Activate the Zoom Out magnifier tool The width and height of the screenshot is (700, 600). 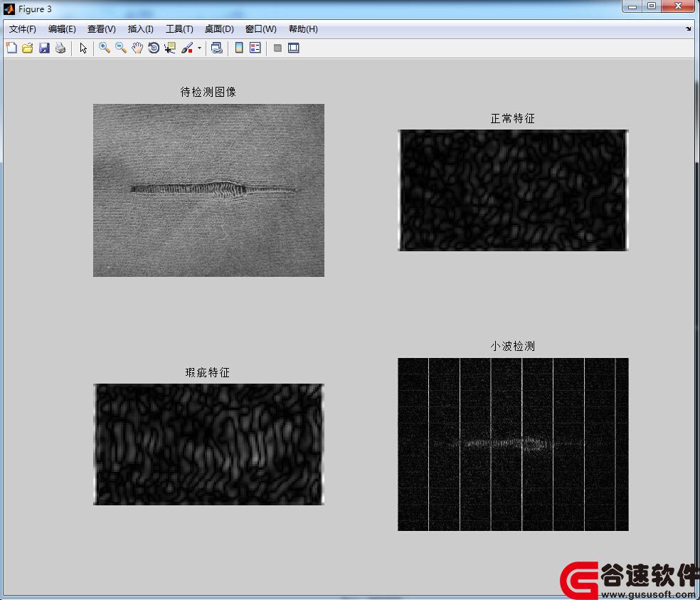coord(120,48)
